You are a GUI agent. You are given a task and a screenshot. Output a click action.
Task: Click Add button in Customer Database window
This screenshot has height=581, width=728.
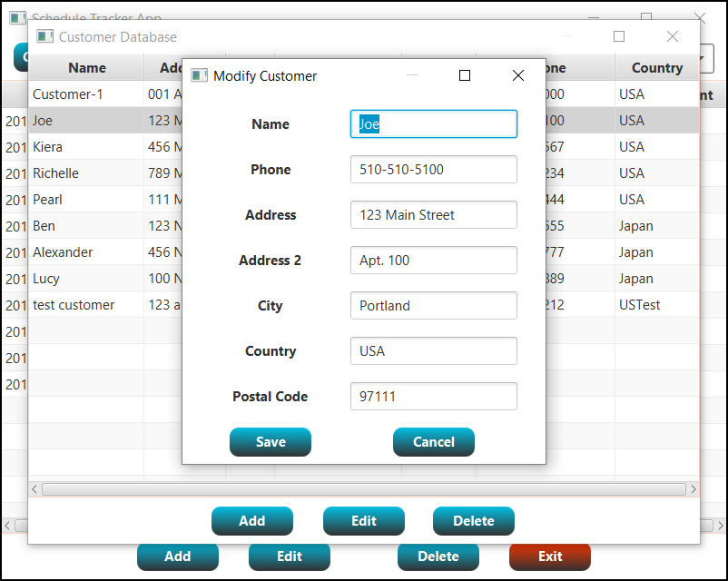(x=252, y=520)
